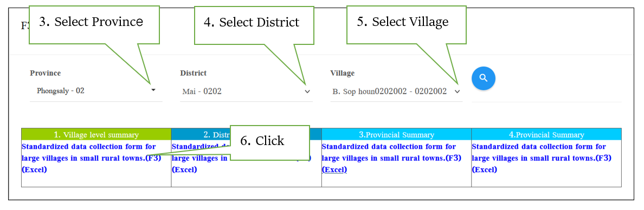Switch to the 2. District summary header
The width and height of the screenshot is (644, 210).
coord(200,135)
